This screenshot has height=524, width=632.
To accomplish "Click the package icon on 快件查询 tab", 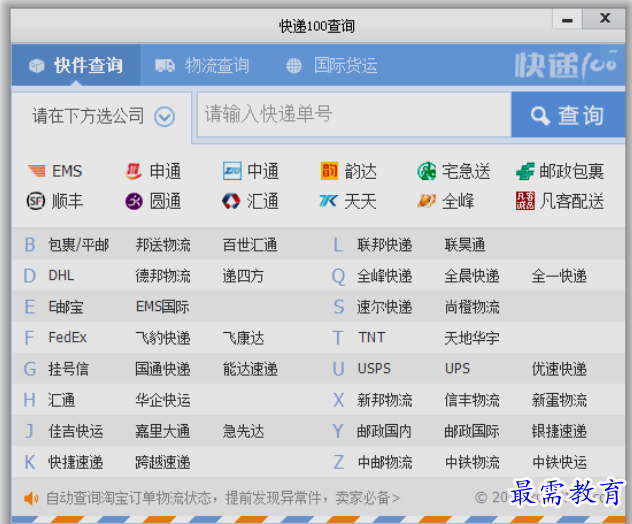I will coord(37,66).
